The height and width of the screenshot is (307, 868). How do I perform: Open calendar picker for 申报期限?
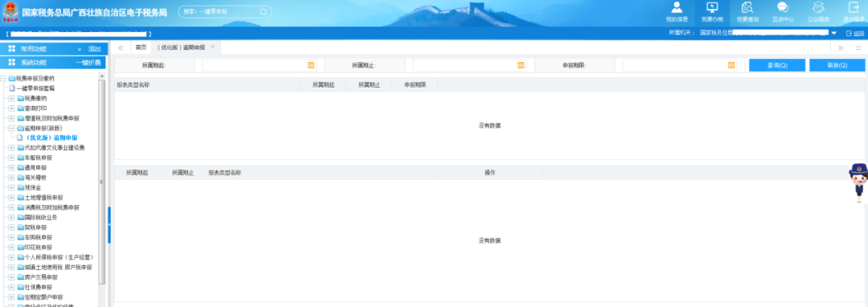731,65
